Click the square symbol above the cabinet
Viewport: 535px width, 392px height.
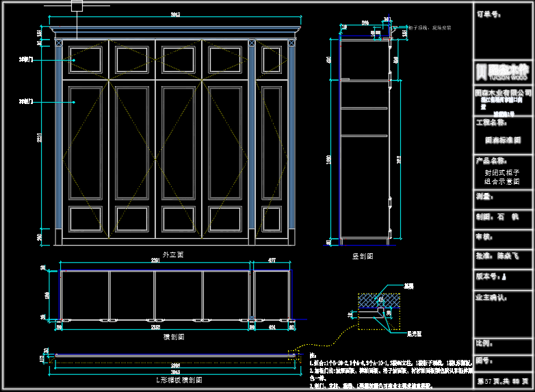(x=77, y=6)
